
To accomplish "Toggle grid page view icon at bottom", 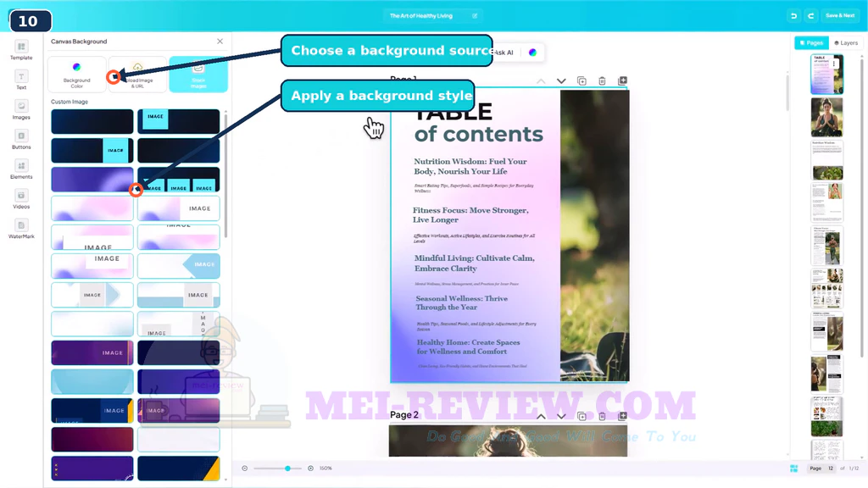I will (x=793, y=469).
